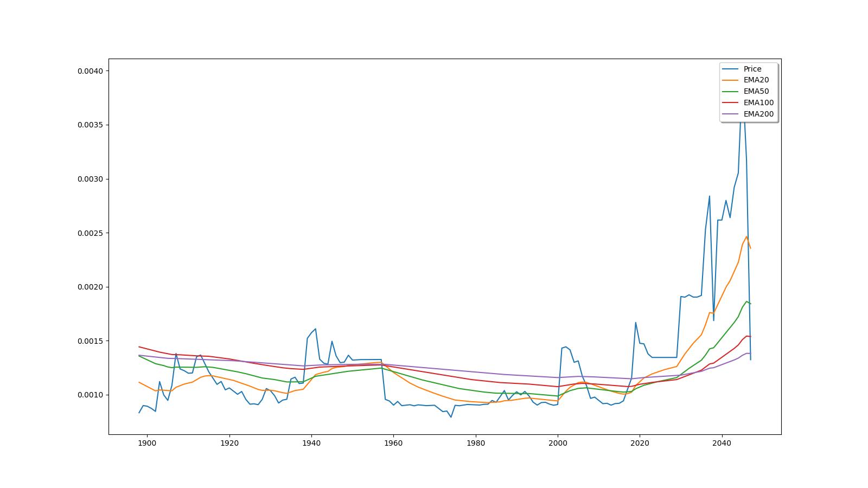Viewport: 868px width, 488px height.
Task: Click the purple EMA200 line sample in legend
Action: (731, 114)
